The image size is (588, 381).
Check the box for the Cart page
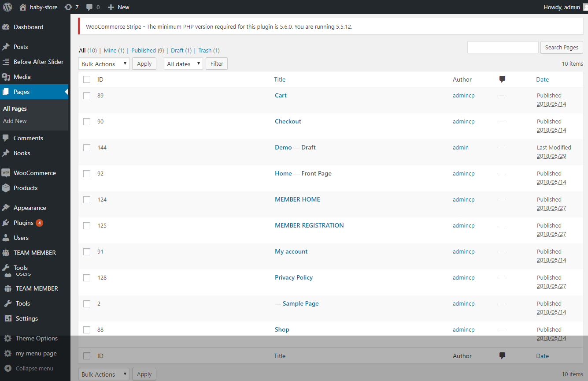87,96
